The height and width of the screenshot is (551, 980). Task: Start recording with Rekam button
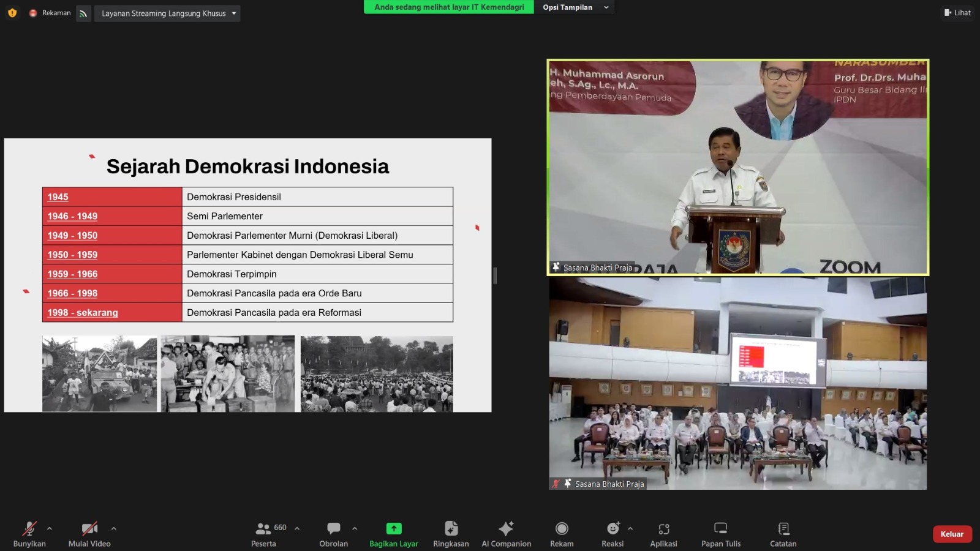tap(562, 533)
